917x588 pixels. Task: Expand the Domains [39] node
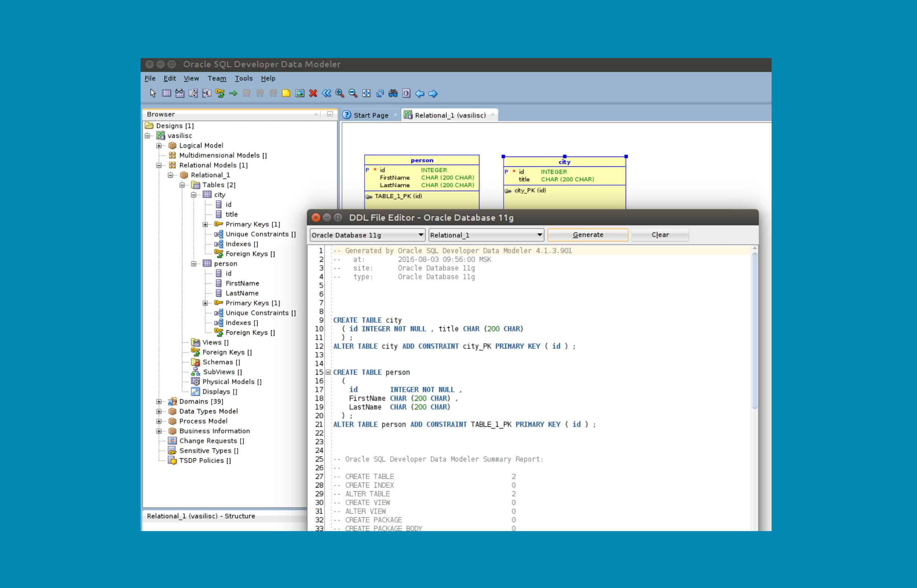coord(159,402)
